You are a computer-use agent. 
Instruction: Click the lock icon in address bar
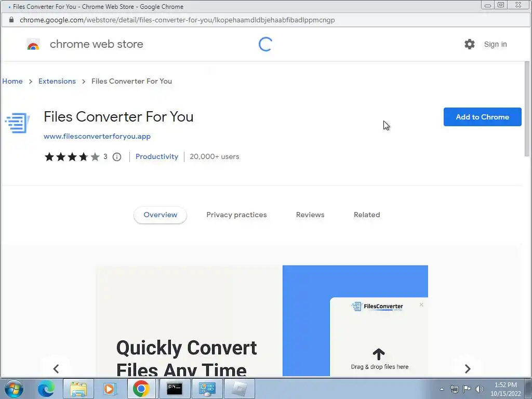pos(11,20)
